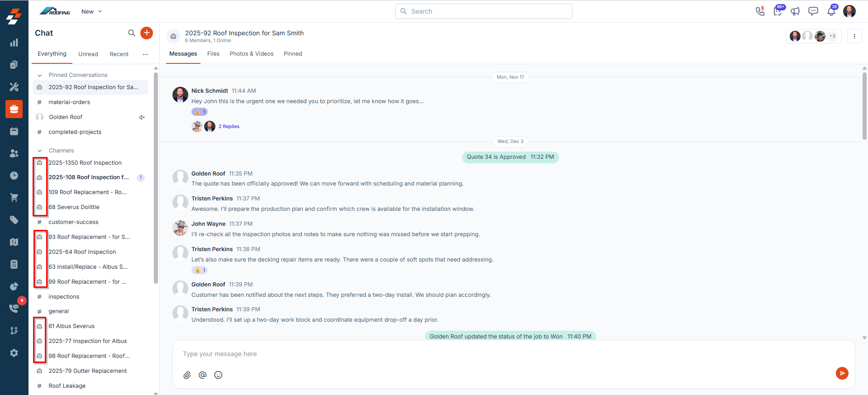Open the 2025-79 Gutter Replacement channel
Viewport: 868px width, 395px height.
(x=91, y=371)
